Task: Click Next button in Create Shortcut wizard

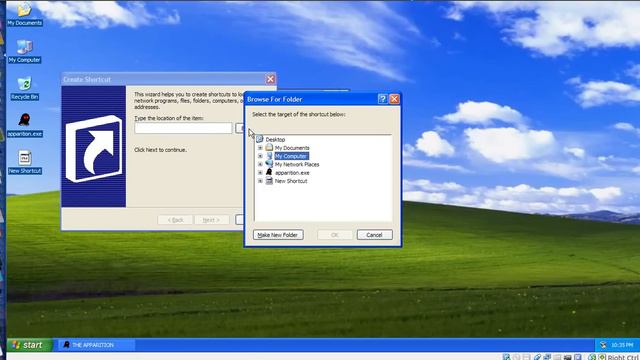Action: point(211,220)
